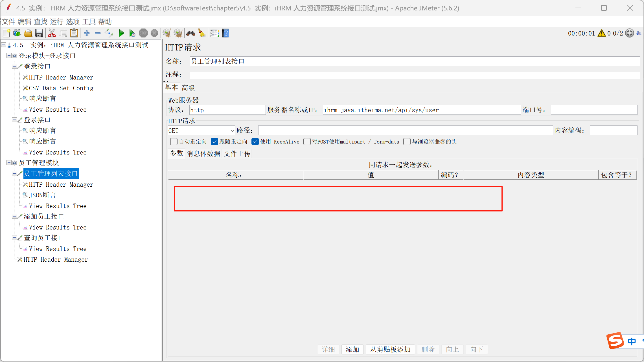The height and width of the screenshot is (362, 644).
Task: Open an existing test plan with folder icon
Action: click(28, 33)
